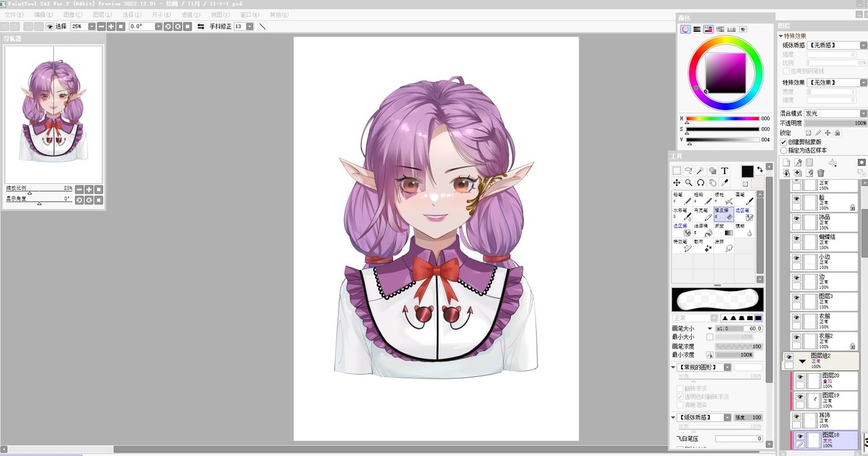Choose the 马克笔 marker brush
The height and width of the screenshot is (456, 868).
702,214
